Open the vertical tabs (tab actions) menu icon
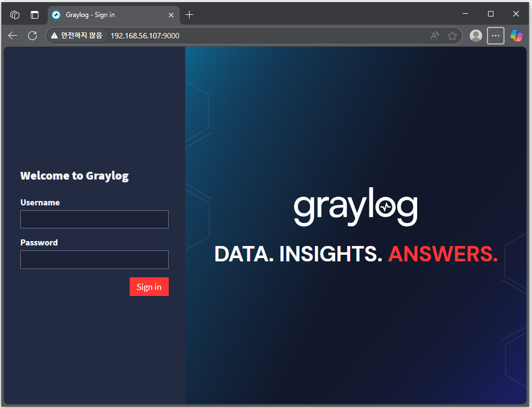This screenshot has width=532, height=408. [35, 15]
